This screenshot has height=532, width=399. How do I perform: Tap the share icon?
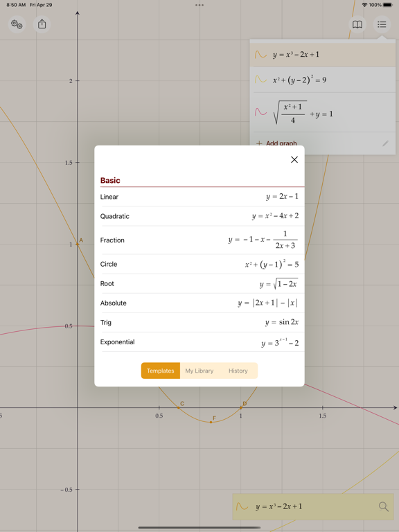pyautogui.click(x=42, y=24)
